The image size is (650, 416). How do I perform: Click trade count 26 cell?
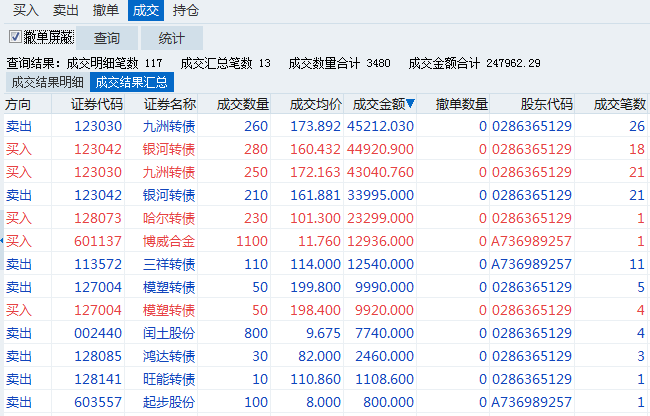[637, 126]
